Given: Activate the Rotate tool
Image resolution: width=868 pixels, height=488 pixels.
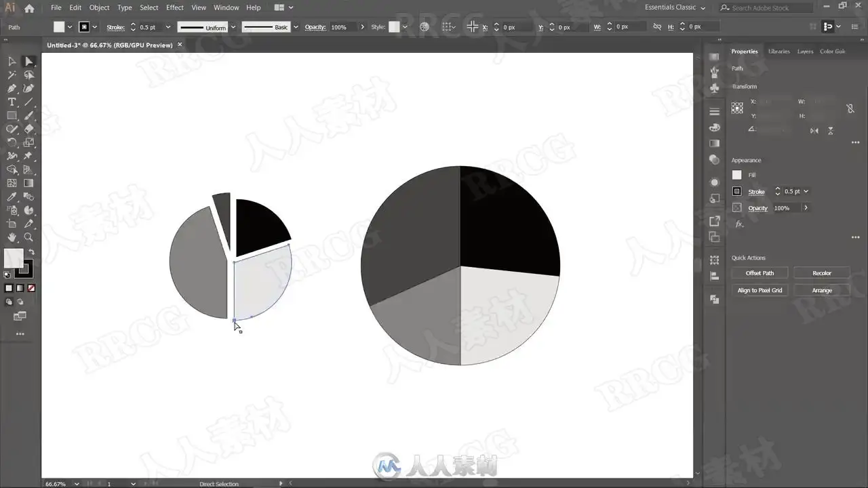Looking at the screenshot, I should tap(12, 142).
